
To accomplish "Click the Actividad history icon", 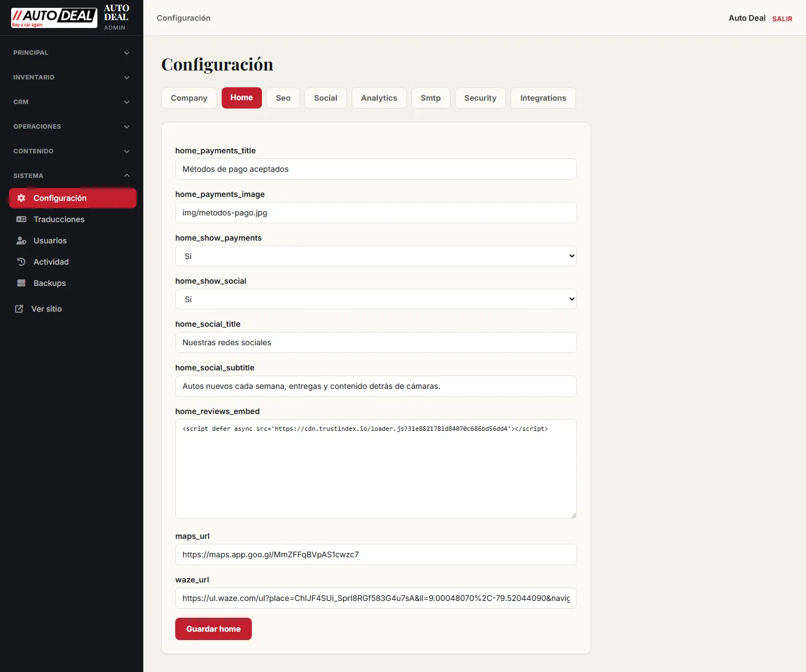I will [x=21, y=262].
